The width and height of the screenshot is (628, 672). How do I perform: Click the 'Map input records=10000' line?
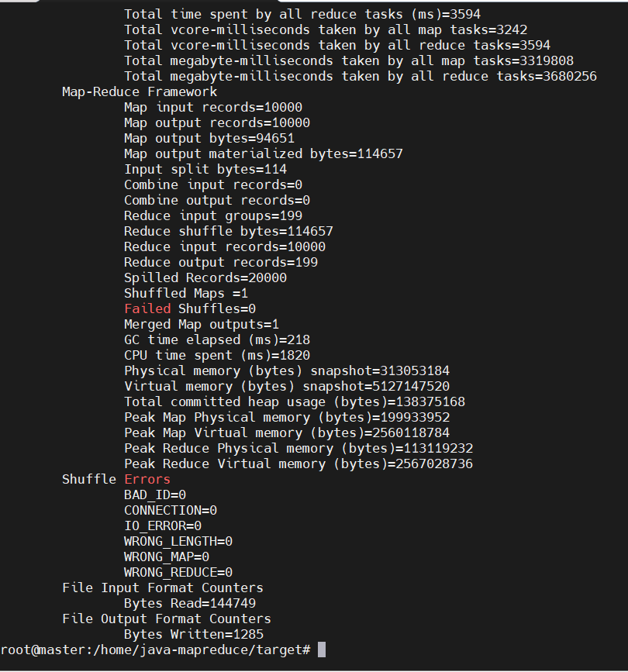coord(213,107)
